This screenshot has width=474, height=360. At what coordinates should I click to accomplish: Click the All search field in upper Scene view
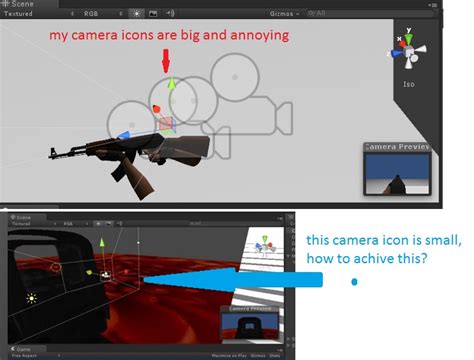[x=370, y=13]
